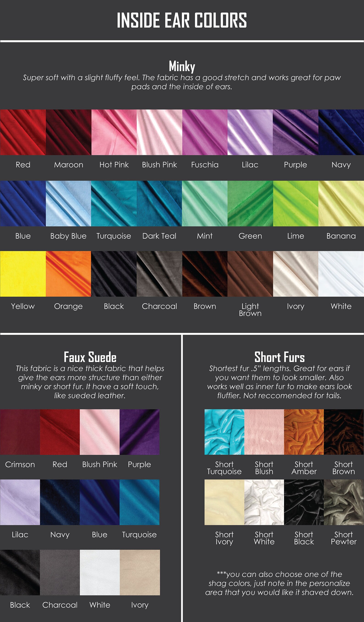This screenshot has height=622, width=364.
Task: Choose the Faux Suede Blush Pink swatch
Action: point(100,432)
